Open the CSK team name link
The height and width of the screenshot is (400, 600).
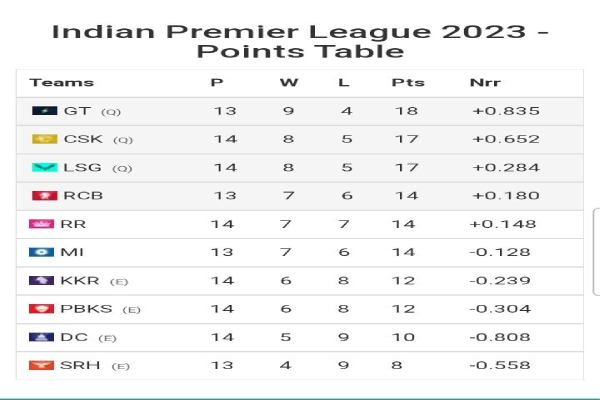83,139
